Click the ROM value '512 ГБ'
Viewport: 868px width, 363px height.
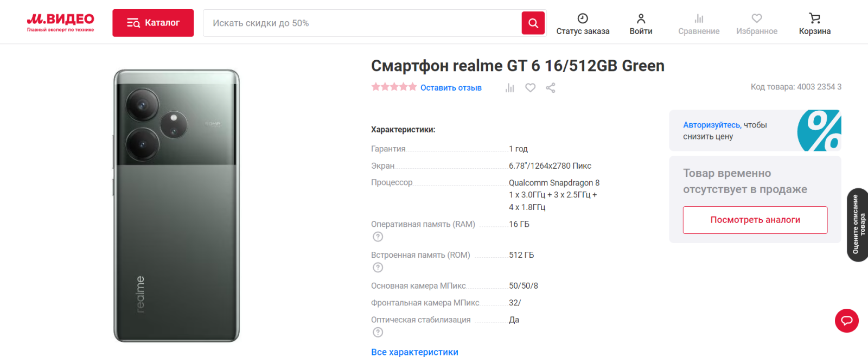click(521, 255)
